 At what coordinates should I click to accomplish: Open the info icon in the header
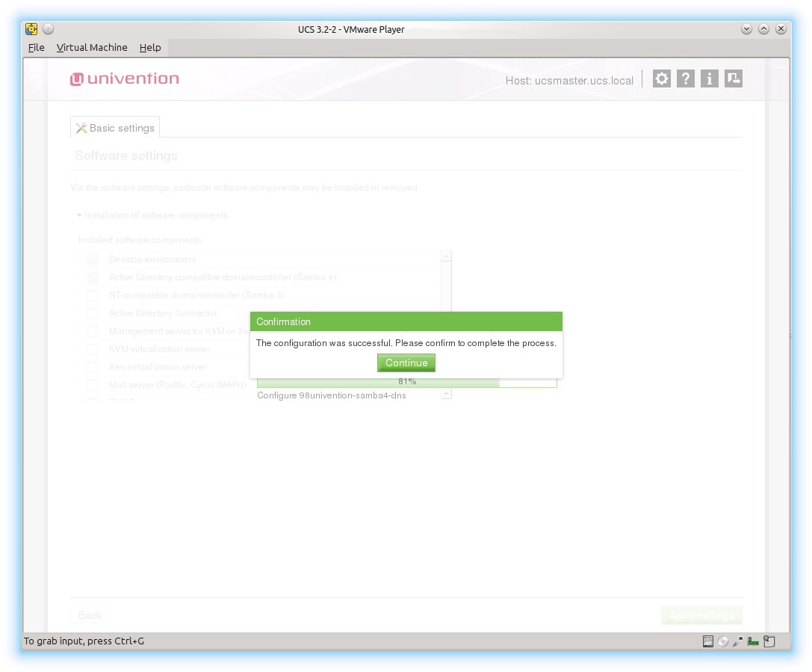[710, 78]
